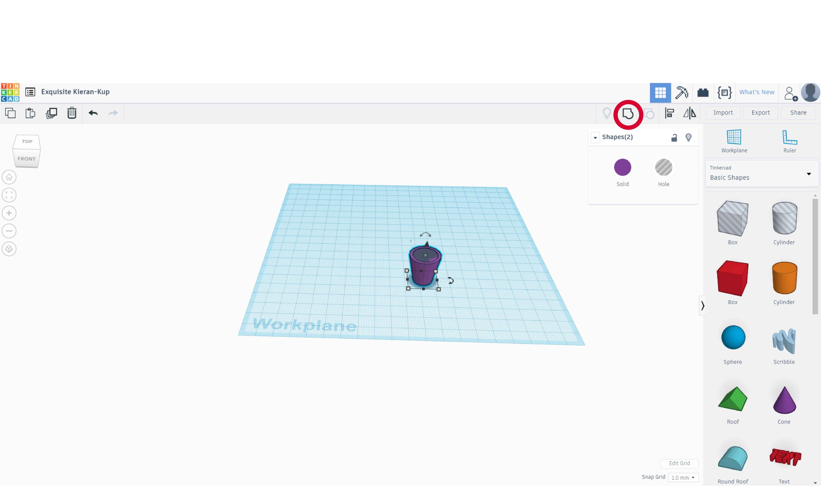Viewport: 821px width, 504px height.
Task: Select the purple Solid color swatch
Action: [x=622, y=167]
